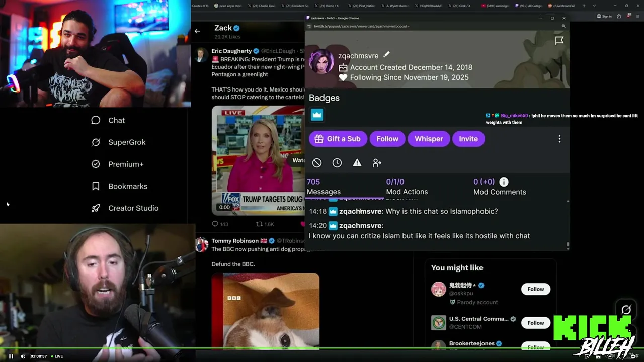Image resolution: width=644 pixels, height=362 pixels.
Task: Click the Bookmarks ribbon icon
Action: tap(96, 186)
